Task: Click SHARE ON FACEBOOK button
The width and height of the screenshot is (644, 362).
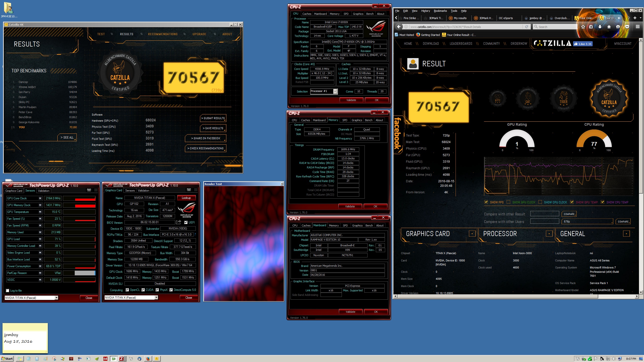Action: click(206, 138)
